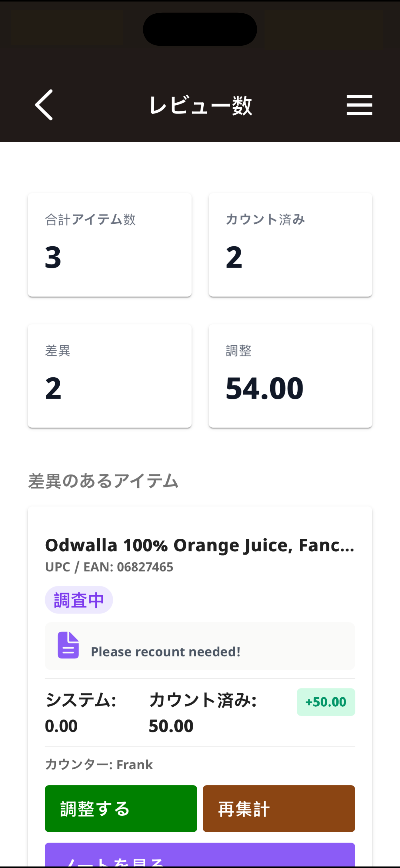
Task: Tap the purple note document icon
Action: tap(68, 645)
